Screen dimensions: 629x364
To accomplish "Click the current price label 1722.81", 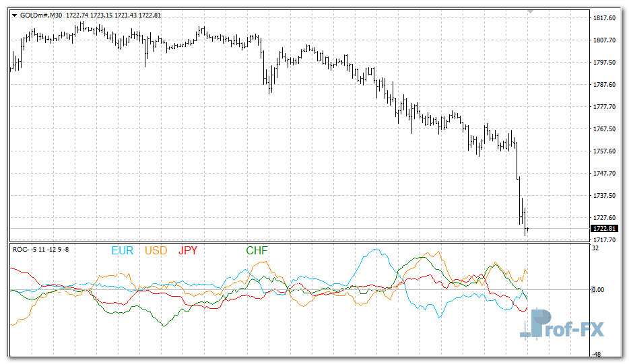I will (x=603, y=229).
